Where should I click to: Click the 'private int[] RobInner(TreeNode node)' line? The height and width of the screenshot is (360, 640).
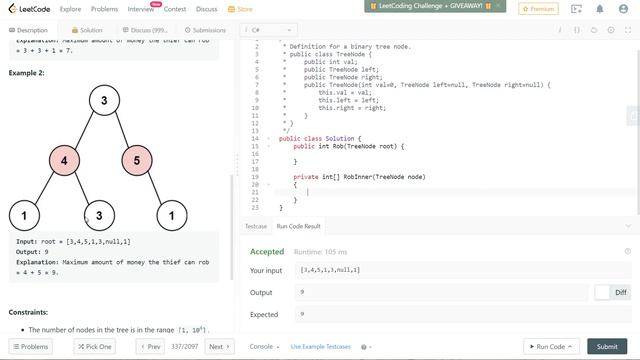(x=359, y=177)
